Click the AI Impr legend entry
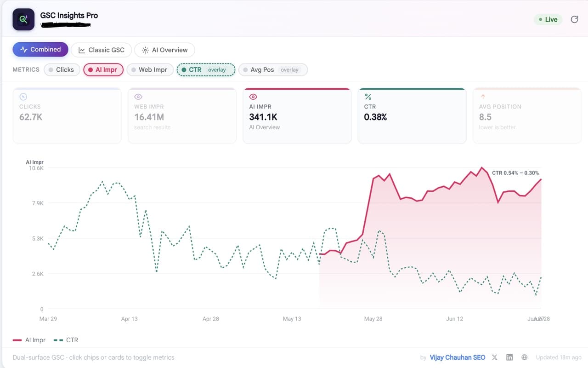The height and width of the screenshot is (368, 588). pos(29,340)
